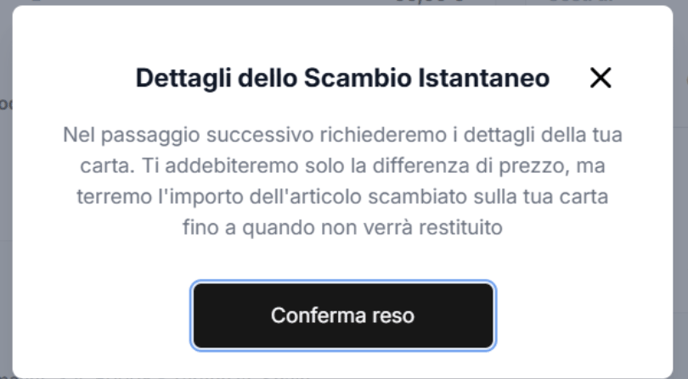This screenshot has width=688, height=379.
Task: Click the paragraph about card details
Action: (x=342, y=181)
